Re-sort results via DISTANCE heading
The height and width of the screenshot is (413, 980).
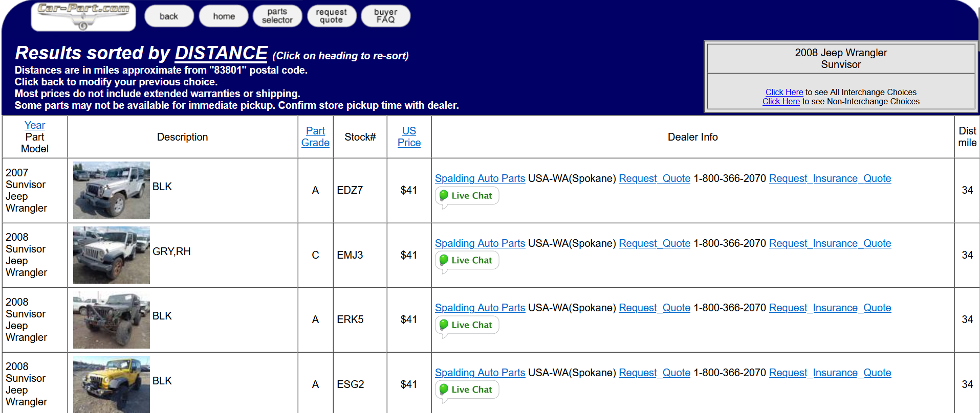[221, 53]
